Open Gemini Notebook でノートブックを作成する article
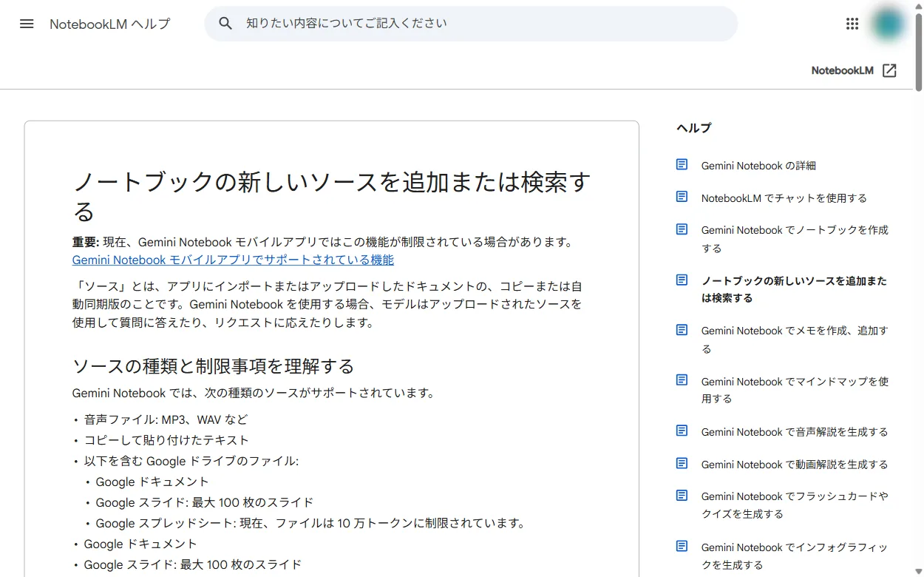924x577 pixels. (795, 239)
